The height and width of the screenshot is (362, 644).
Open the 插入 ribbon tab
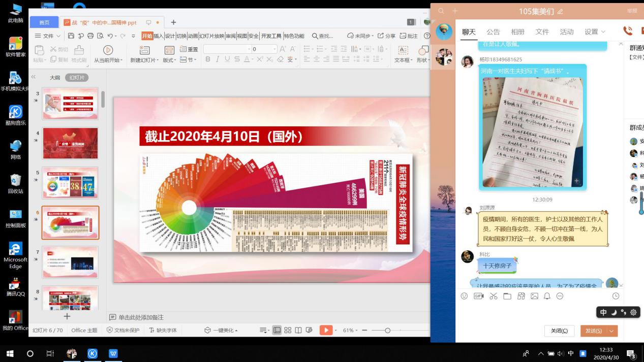[159, 36]
